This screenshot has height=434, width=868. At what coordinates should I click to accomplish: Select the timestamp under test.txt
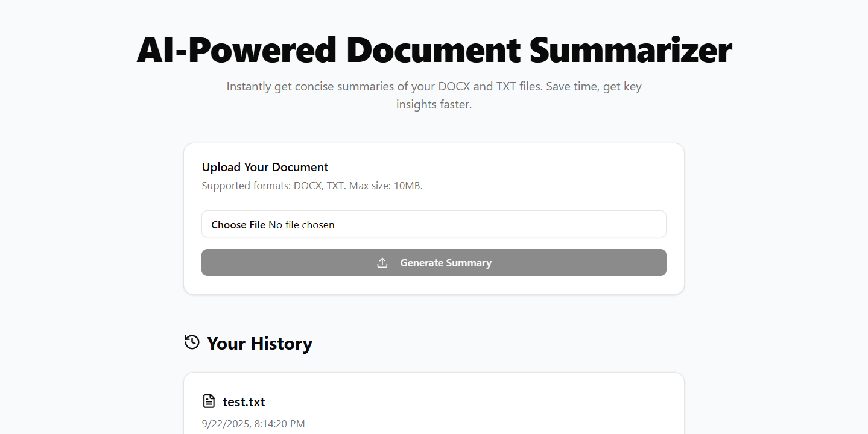point(253,424)
